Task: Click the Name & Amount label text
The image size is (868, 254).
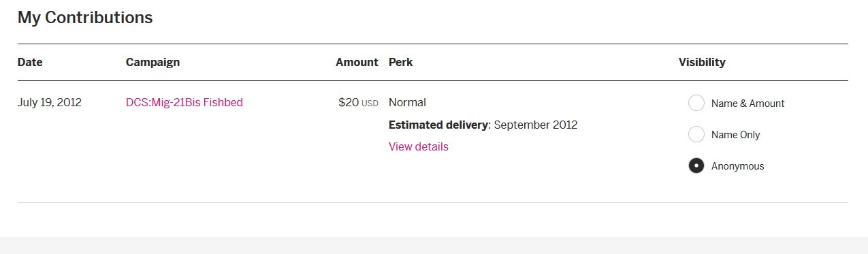Action: 748,104
